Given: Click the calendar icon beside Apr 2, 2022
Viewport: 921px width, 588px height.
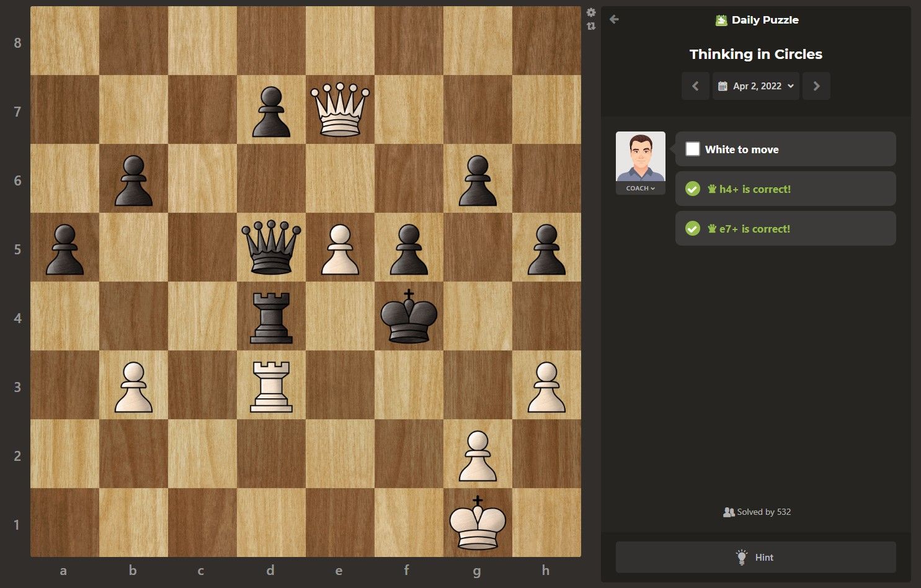Looking at the screenshot, I should point(722,86).
